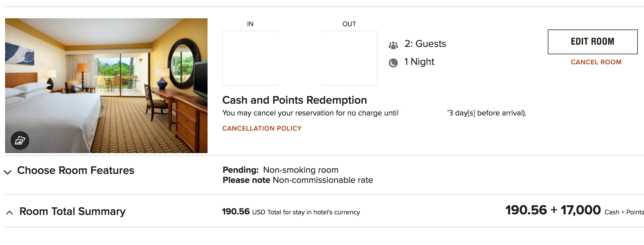Screen dimensions: 644x245
Task: Select the check-out date box under OUT
Action: (x=349, y=58)
